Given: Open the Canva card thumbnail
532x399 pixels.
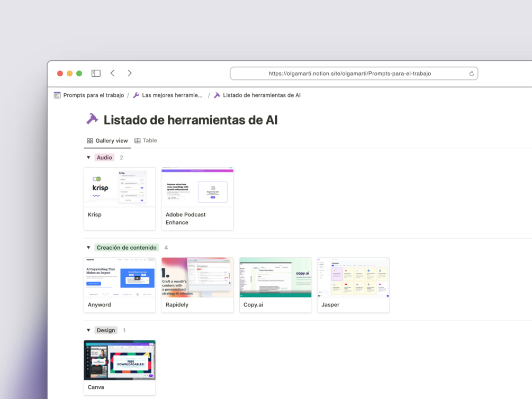Looking at the screenshot, I should 120,360.
